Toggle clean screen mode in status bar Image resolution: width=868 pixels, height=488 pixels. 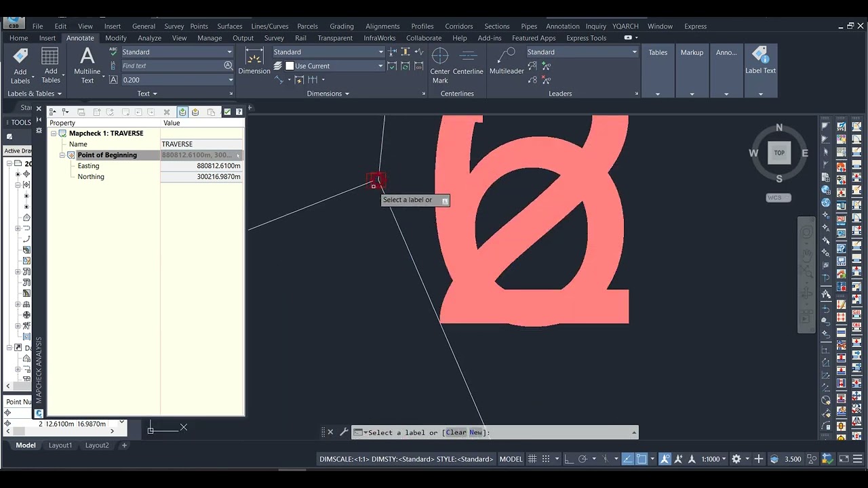(843, 459)
